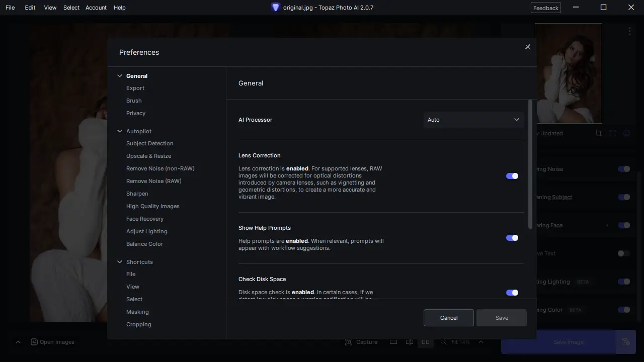Screen dimensions: 644x362
Task: Collapse the General section chevron
Action: click(x=120, y=76)
